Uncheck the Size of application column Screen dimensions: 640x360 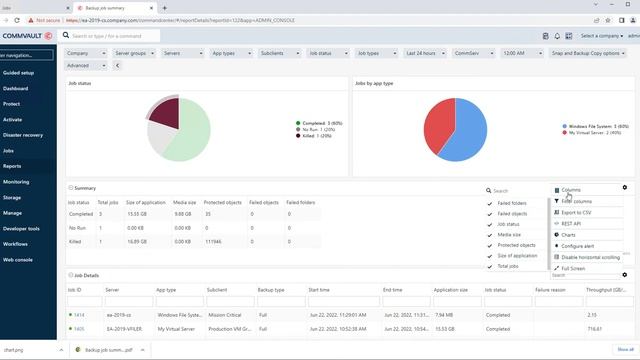pos(489,256)
